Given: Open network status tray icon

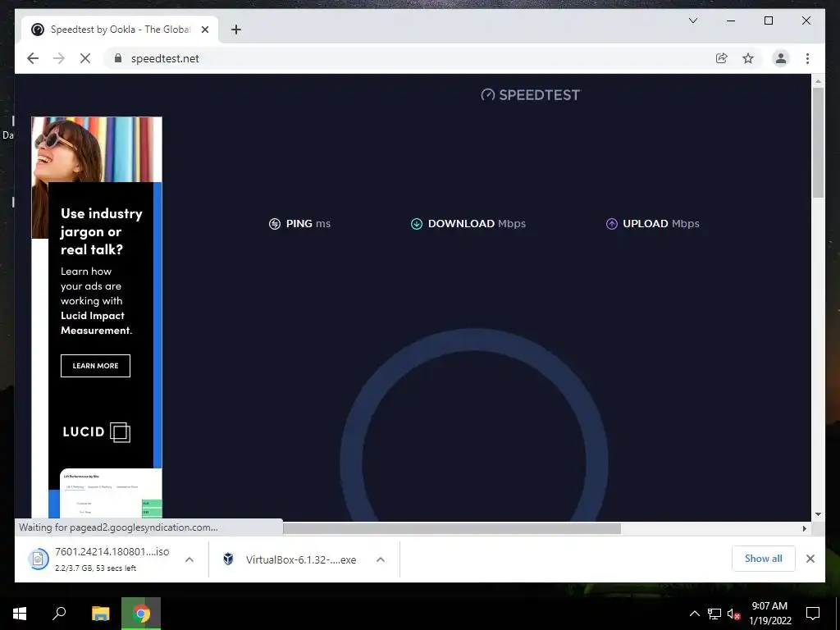Looking at the screenshot, I should point(714,614).
